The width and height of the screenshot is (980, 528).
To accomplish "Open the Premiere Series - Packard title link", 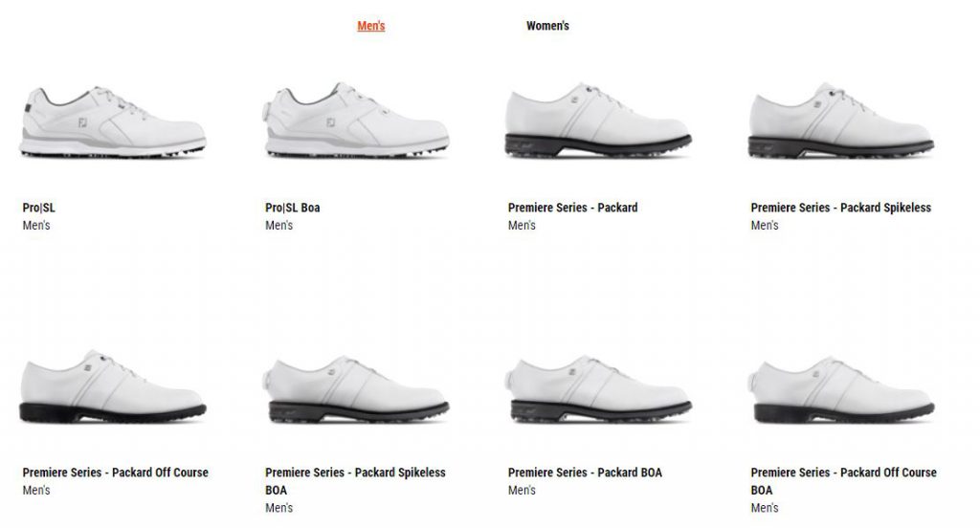I will tap(572, 208).
